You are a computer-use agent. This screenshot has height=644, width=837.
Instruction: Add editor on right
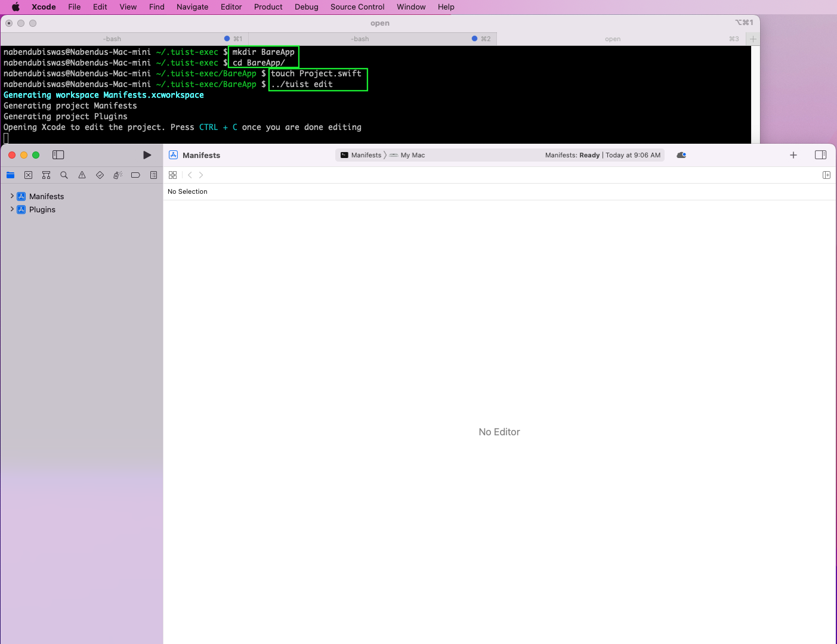click(826, 175)
